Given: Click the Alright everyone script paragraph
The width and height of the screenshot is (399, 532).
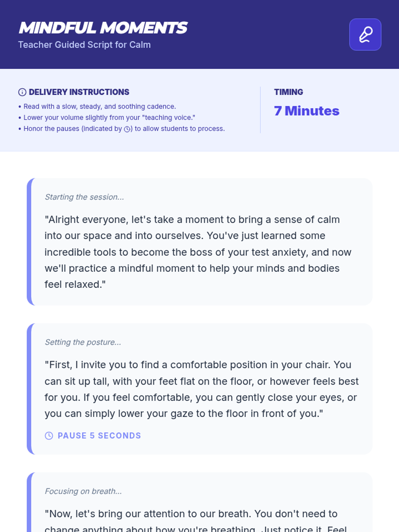Looking at the screenshot, I should click(x=198, y=252).
